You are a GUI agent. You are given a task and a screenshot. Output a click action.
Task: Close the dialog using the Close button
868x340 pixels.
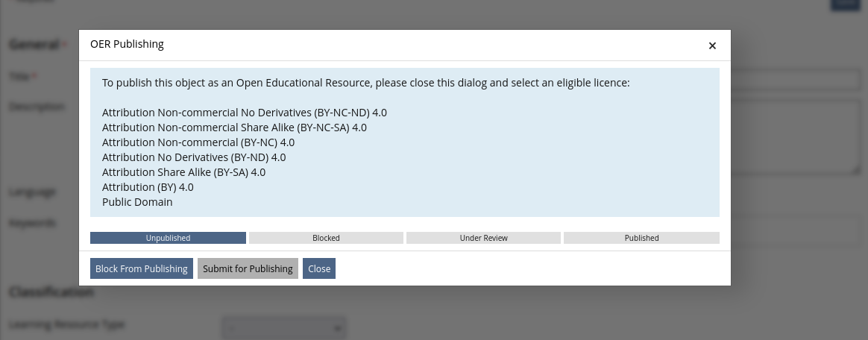319,268
